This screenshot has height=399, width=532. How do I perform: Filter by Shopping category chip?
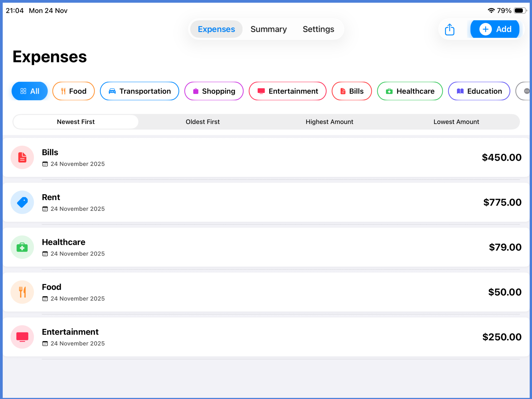tap(214, 91)
